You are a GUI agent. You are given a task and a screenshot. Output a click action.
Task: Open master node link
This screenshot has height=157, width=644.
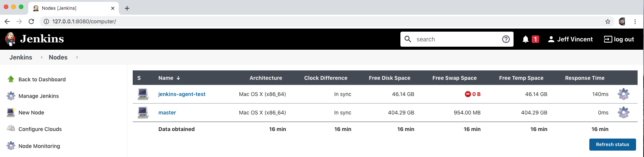[x=167, y=113]
